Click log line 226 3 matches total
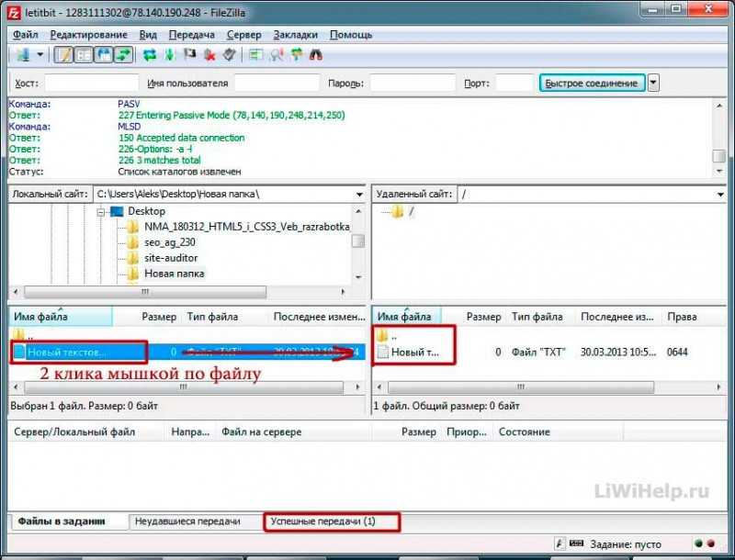 [159, 160]
